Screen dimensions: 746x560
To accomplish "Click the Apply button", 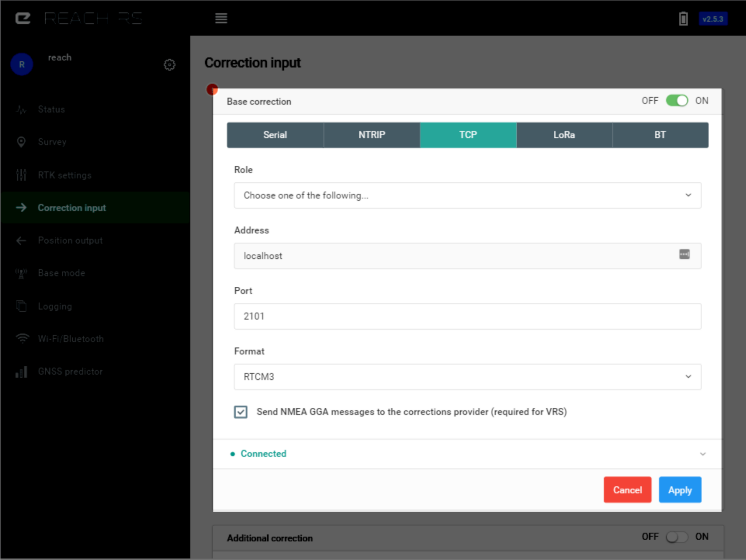I will click(x=680, y=490).
